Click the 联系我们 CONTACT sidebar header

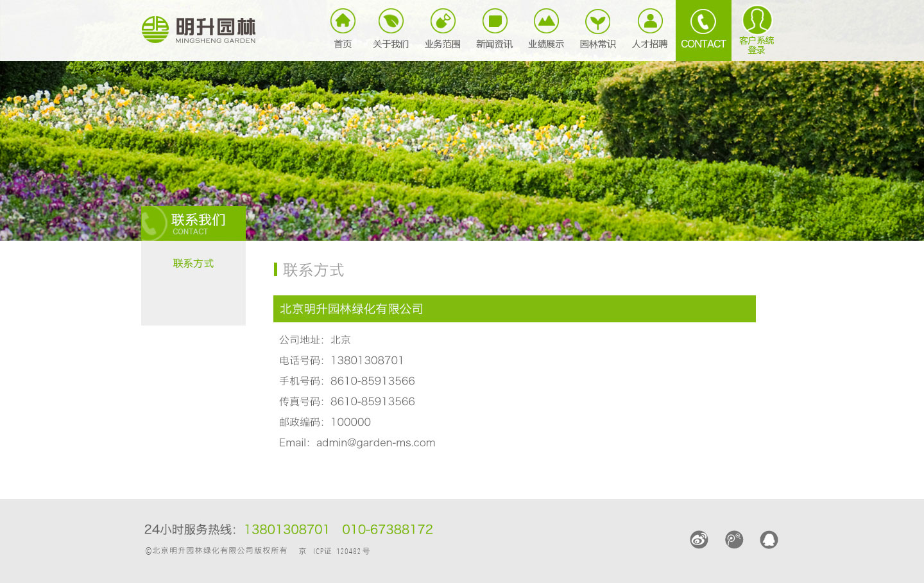[193, 223]
